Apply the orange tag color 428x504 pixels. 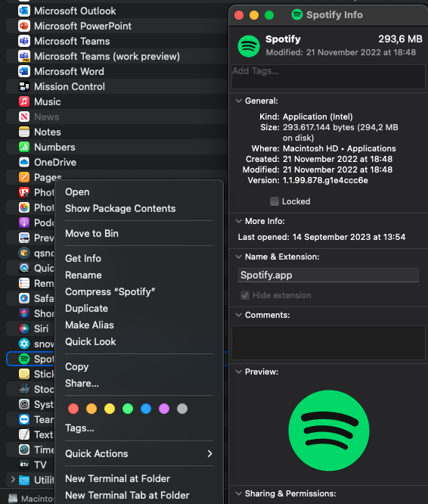tap(91, 409)
